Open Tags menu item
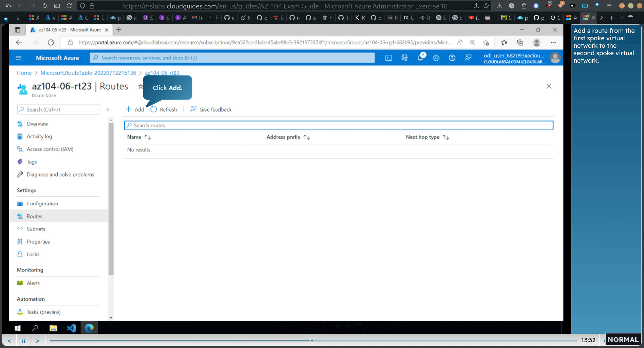This screenshot has height=348, width=644. (x=32, y=162)
